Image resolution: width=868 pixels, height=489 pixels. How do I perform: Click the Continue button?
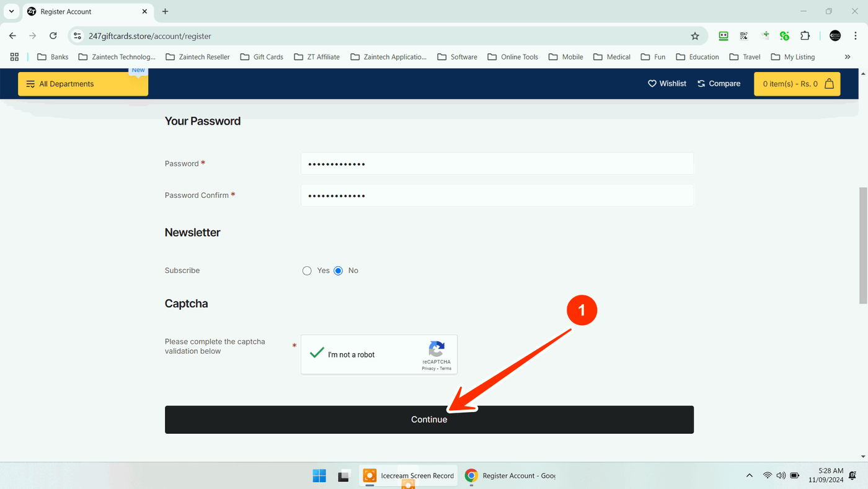pos(429,419)
